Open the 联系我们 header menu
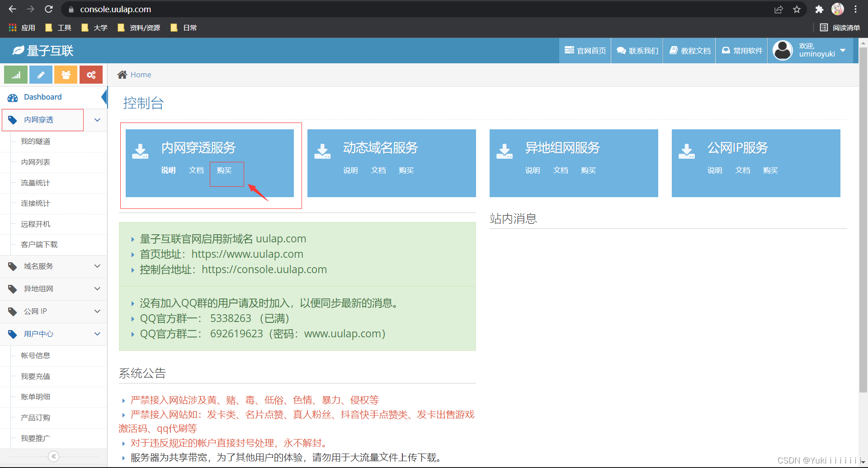 (x=637, y=51)
